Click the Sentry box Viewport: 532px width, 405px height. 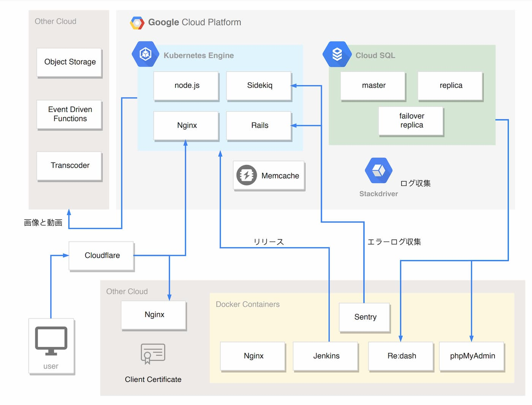coord(365,318)
